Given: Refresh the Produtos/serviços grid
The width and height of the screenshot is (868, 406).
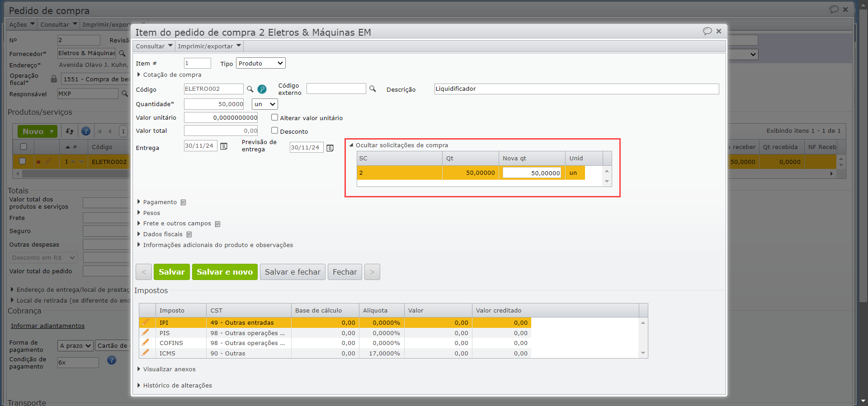Looking at the screenshot, I should (x=70, y=131).
